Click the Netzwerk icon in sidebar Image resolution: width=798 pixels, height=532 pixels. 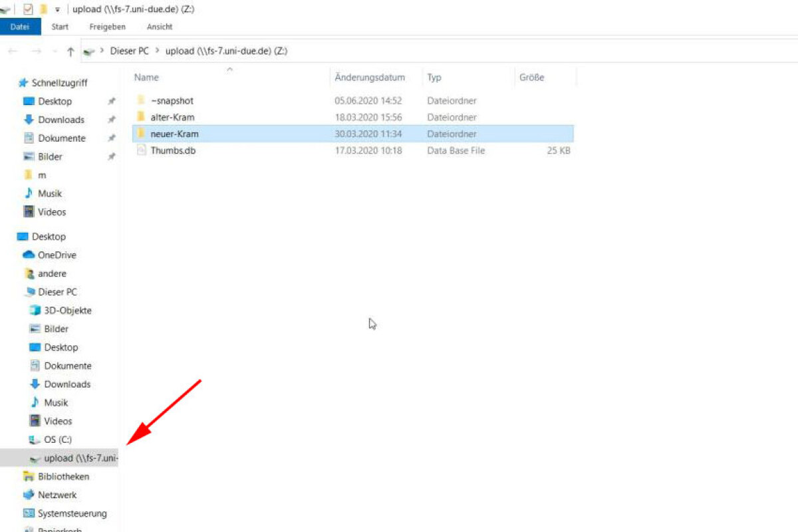point(29,495)
